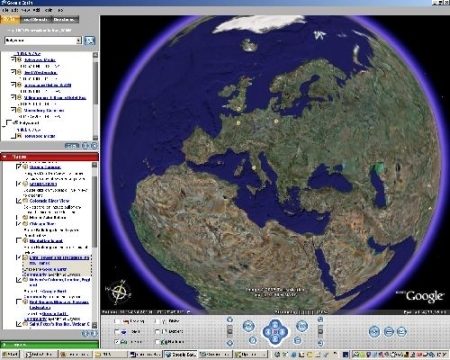Play tour button under Places list

[86, 333]
